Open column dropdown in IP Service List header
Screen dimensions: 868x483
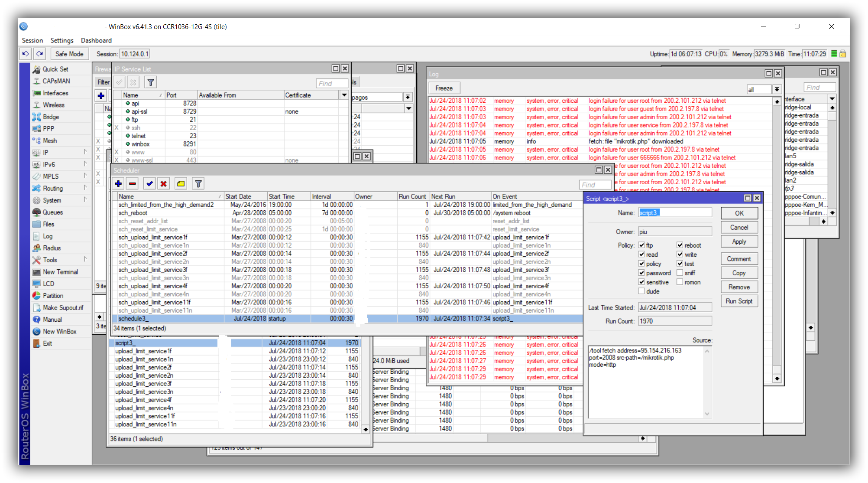pos(344,95)
